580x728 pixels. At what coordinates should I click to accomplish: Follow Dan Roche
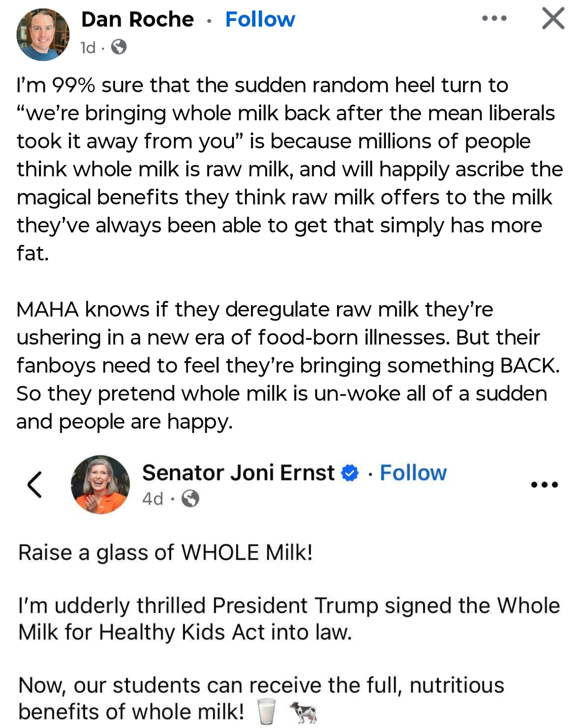click(260, 19)
